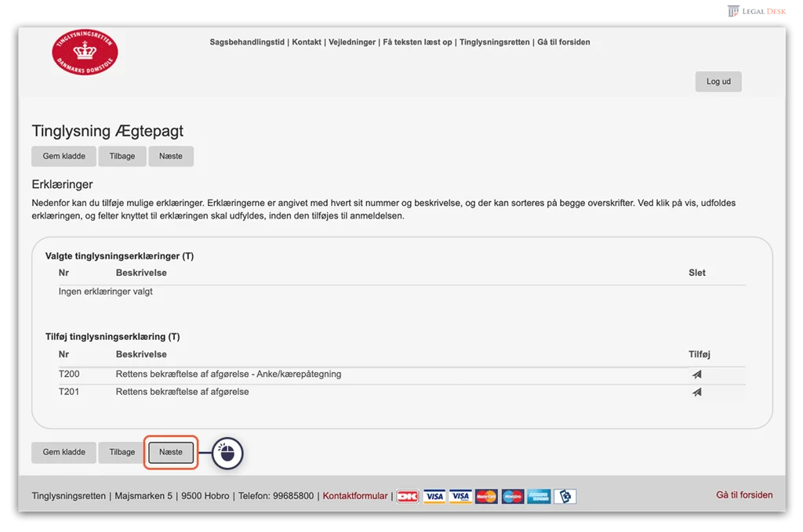803x532 pixels.
Task: Go to 'Gå til forsiden' in top navigation
Action: pos(563,42)
